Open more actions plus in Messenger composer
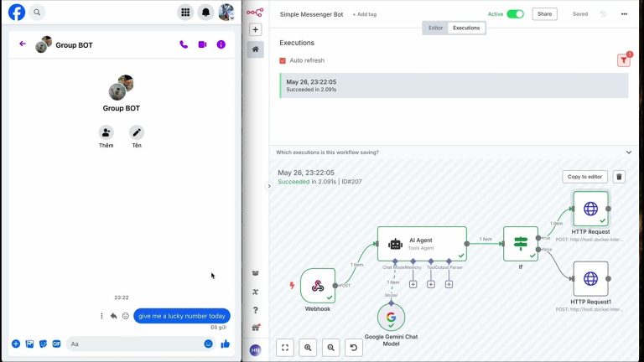Viewport: 644px width, 362px height. 16,344
